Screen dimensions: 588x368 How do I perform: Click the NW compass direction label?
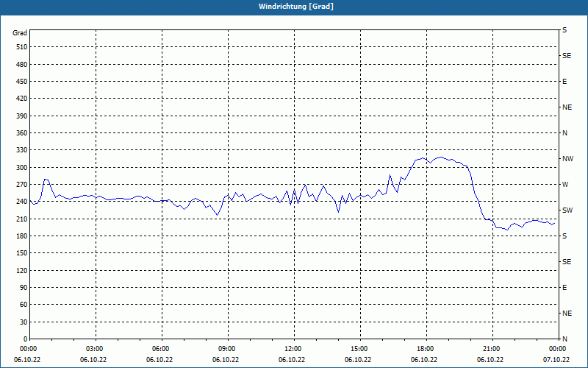coord(567,159)
